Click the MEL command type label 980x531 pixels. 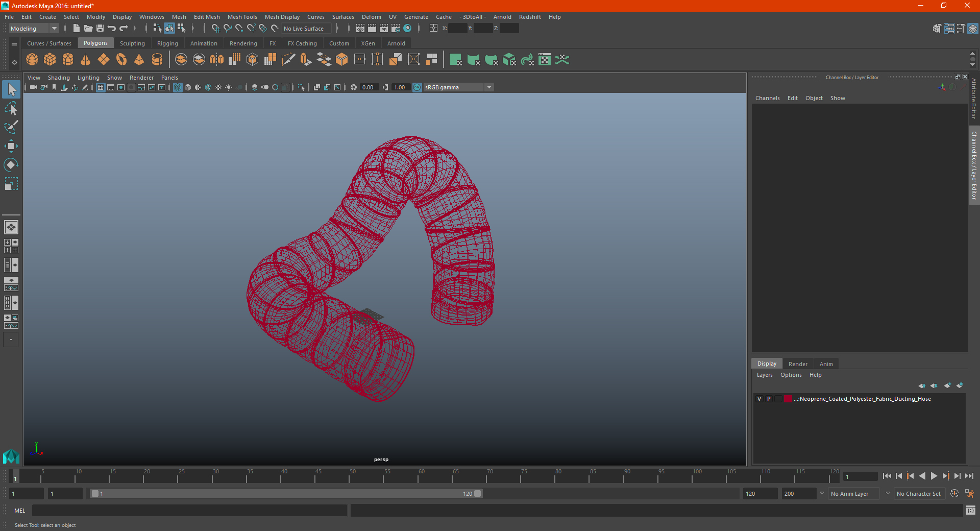coord(19,511)
